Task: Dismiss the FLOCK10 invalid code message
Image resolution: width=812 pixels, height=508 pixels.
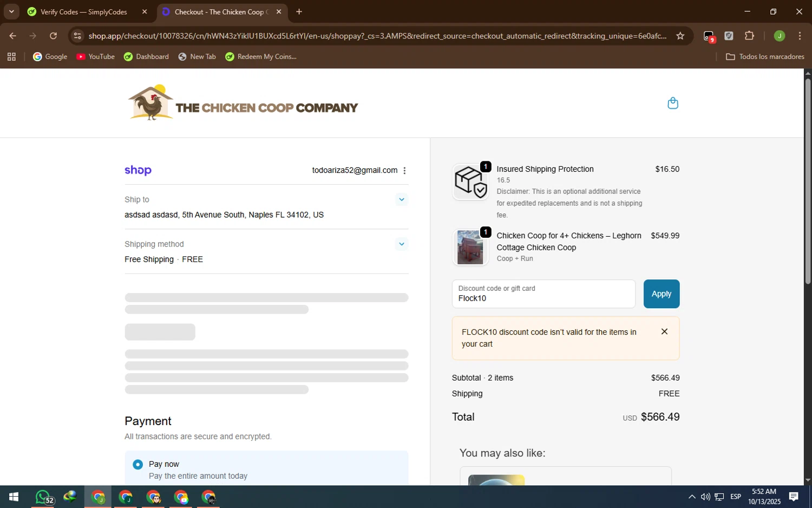Action: point(664,331)
